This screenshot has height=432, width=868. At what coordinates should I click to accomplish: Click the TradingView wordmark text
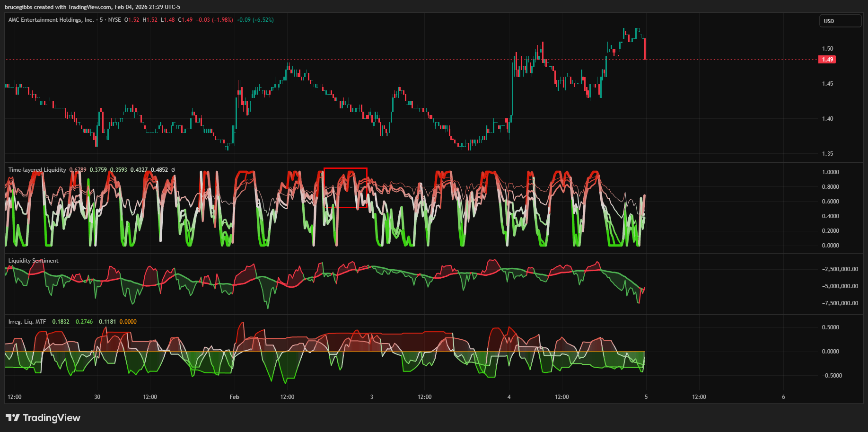pyautogui.click(x=52, y=418)
